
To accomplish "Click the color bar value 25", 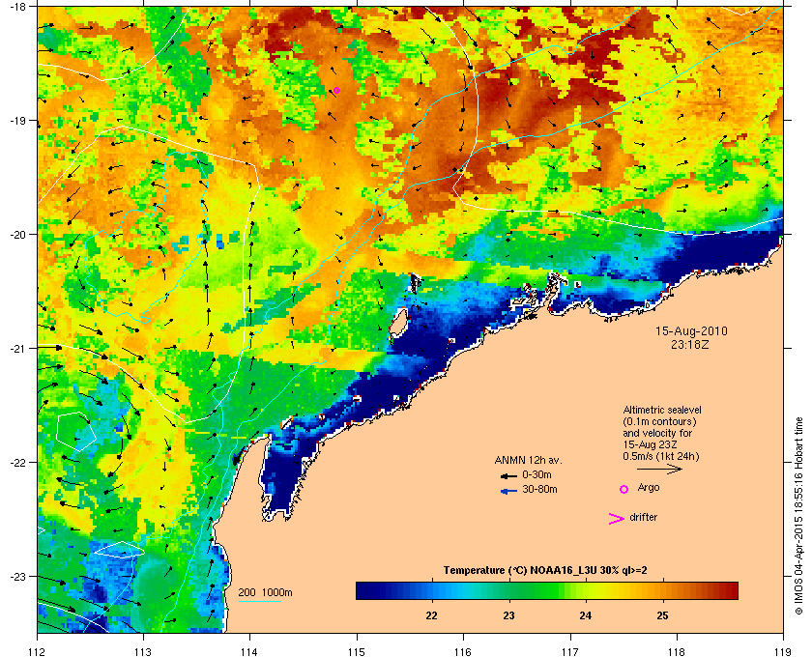I will 662,615.
